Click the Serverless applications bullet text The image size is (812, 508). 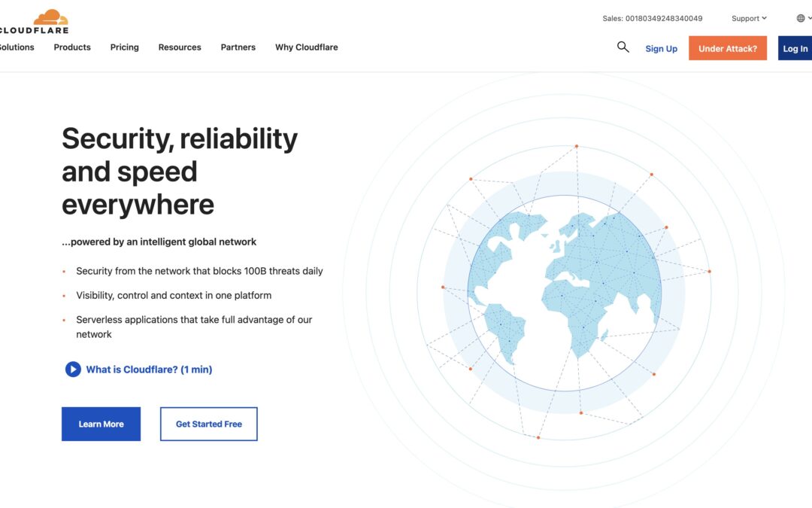coord(194,327)
